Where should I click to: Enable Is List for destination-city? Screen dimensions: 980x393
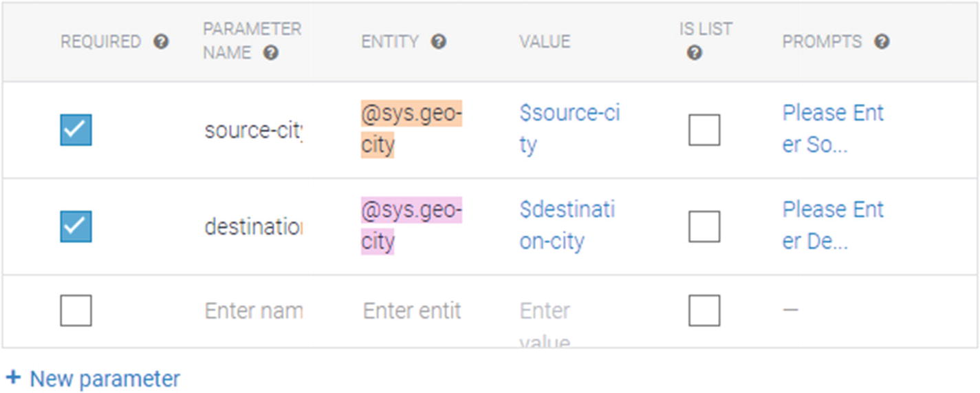(x=704, y=226)
